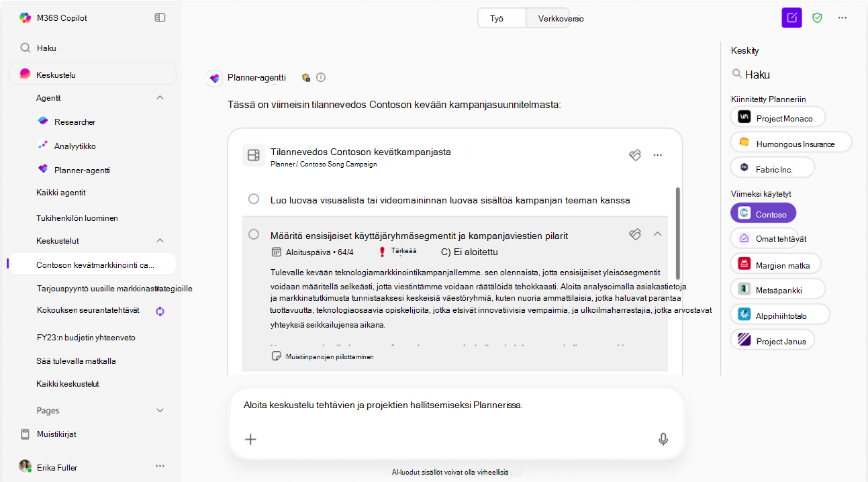Open Sää tulevalla matkalla conversation

coord(76,361)
